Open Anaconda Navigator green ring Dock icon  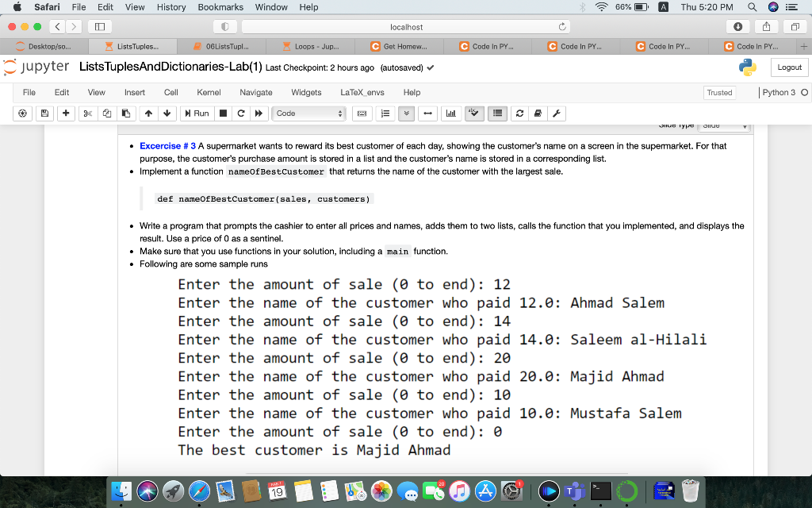coord(626,491)
